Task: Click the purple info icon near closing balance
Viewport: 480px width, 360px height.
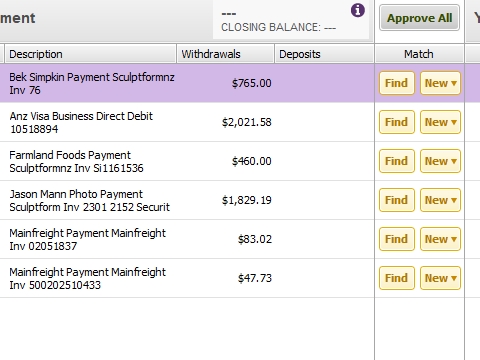Action: (358, 10)
